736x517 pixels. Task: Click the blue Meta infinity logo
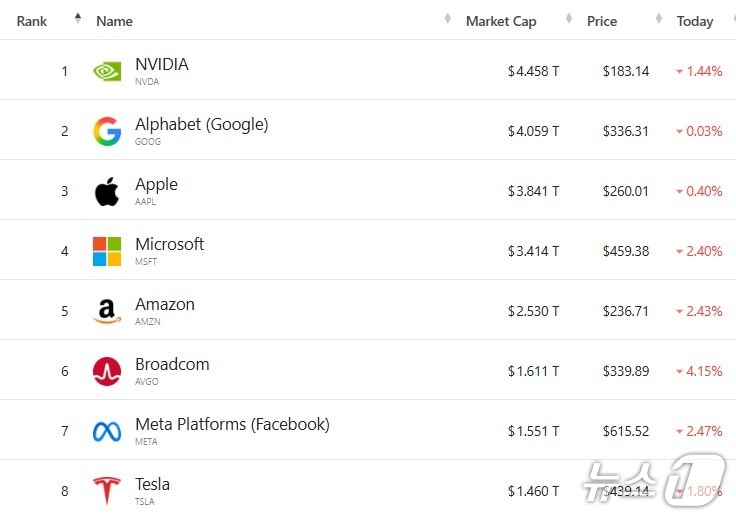[107, 431]
